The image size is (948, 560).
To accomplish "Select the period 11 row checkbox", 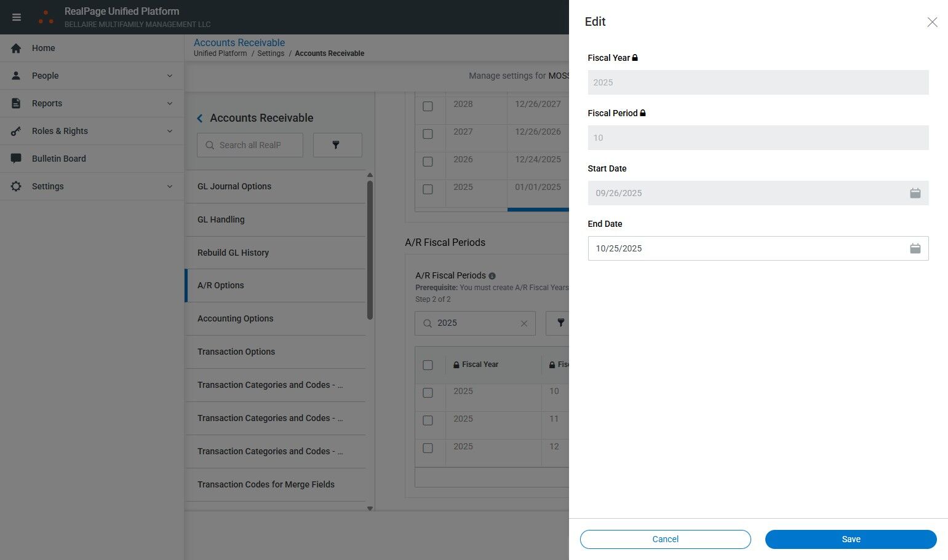I will pyautogui.click(x=428, y=420).
